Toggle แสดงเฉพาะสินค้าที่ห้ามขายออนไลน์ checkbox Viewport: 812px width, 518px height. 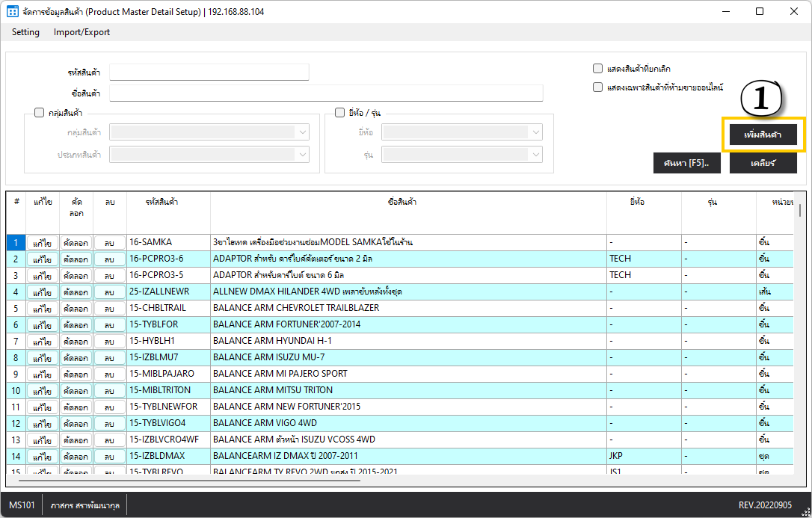(x=597, y=87)
